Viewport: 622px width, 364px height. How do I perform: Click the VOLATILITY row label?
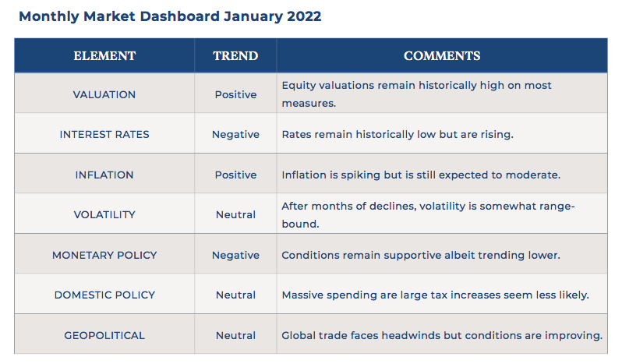pos(104,215)
